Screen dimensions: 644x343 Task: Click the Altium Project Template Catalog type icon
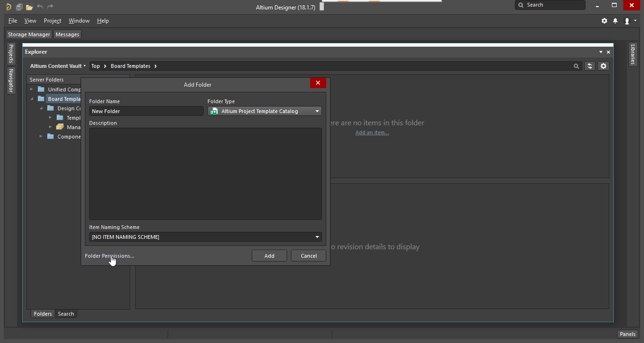pos(214,111)
